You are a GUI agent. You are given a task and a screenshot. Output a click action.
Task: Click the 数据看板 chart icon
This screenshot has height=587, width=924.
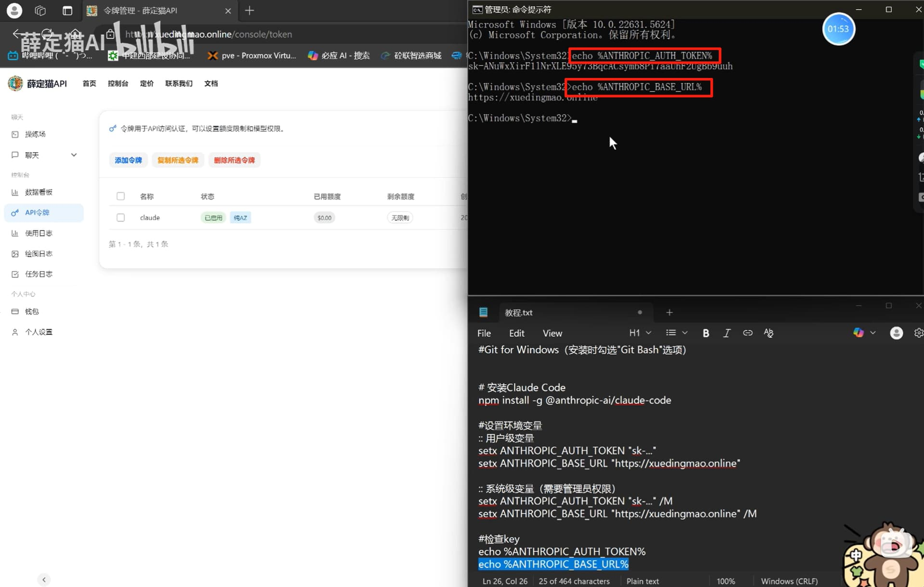tap(15, 192)
